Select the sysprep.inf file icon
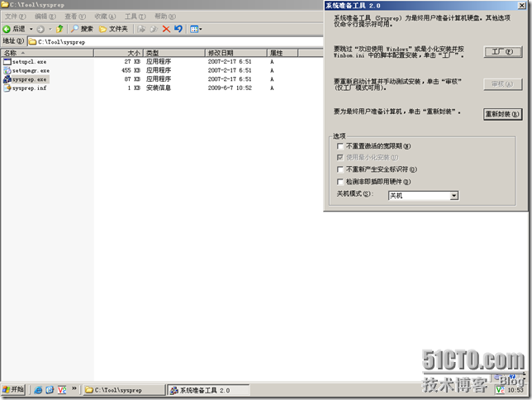Screen dimensions: 532x400 pyautogui.click(x=7, y=88)
